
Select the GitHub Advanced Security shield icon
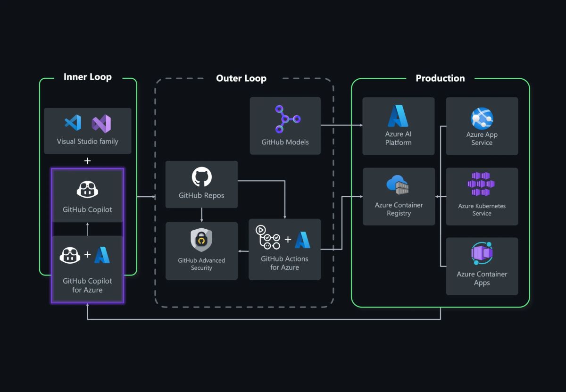click(x=201, y=239)
